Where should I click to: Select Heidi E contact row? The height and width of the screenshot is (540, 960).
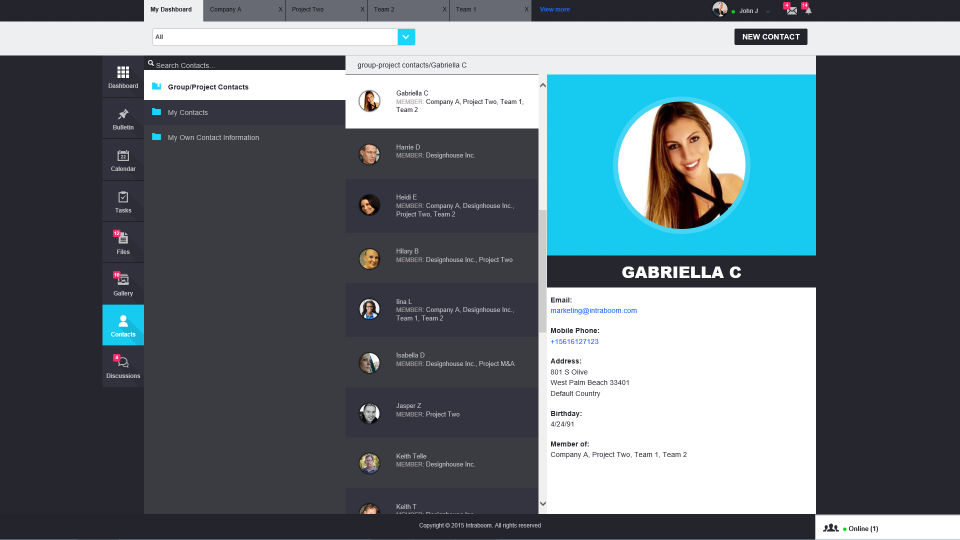coord(442,206)
